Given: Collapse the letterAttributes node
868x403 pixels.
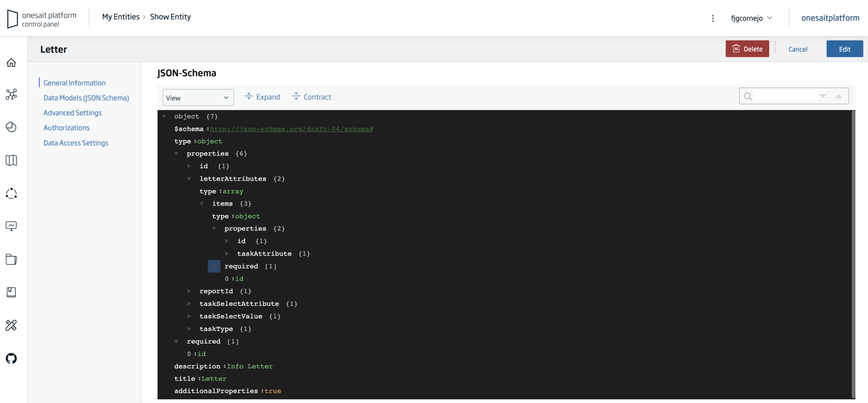Looking at the screenshot, I should 189,178.
